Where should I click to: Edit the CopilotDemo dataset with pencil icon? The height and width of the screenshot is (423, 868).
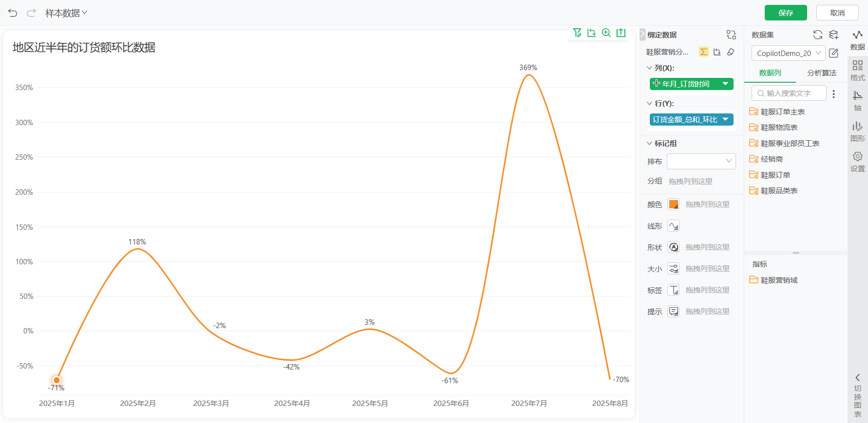click(x=833, y=53)
